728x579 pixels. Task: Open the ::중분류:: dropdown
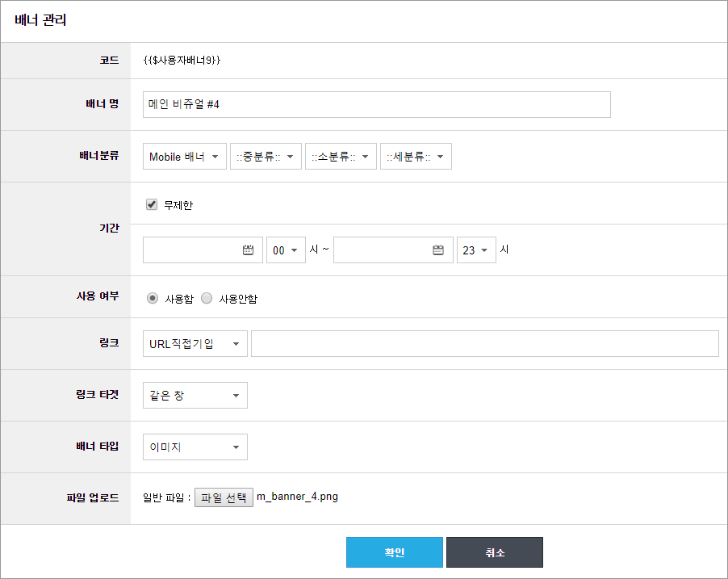pos(266,156)
